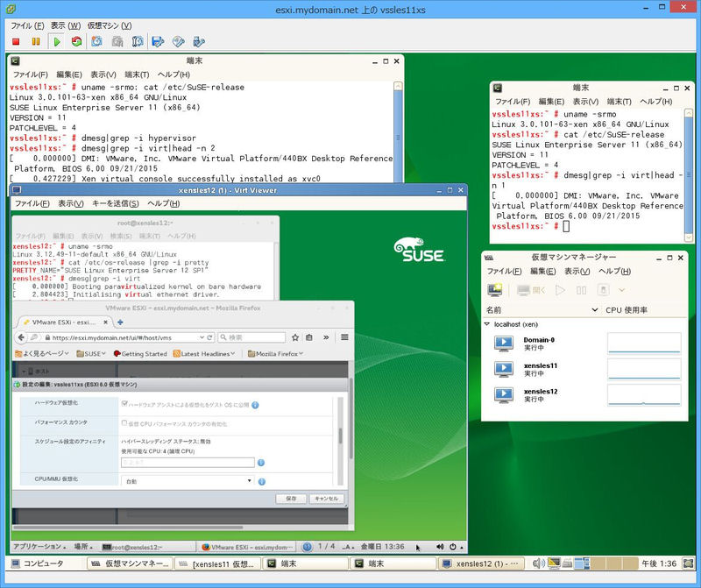The width and height of the screenshot is (701, 588).
Task: Click the red power off VM icon
Action: tap(16, 41)
